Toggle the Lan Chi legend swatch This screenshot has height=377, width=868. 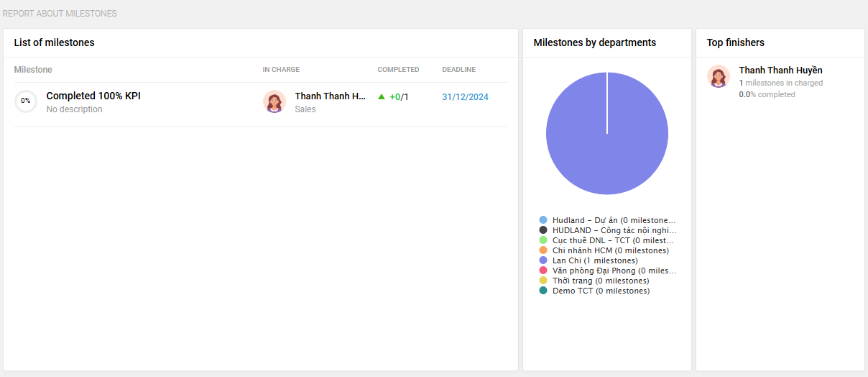point(543,260)
